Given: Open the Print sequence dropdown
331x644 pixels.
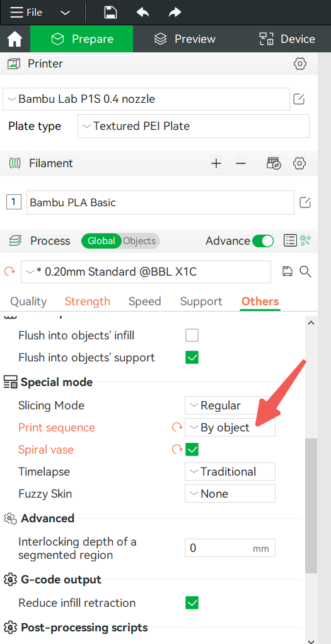Looking at the screenshot, I should 230,428.
